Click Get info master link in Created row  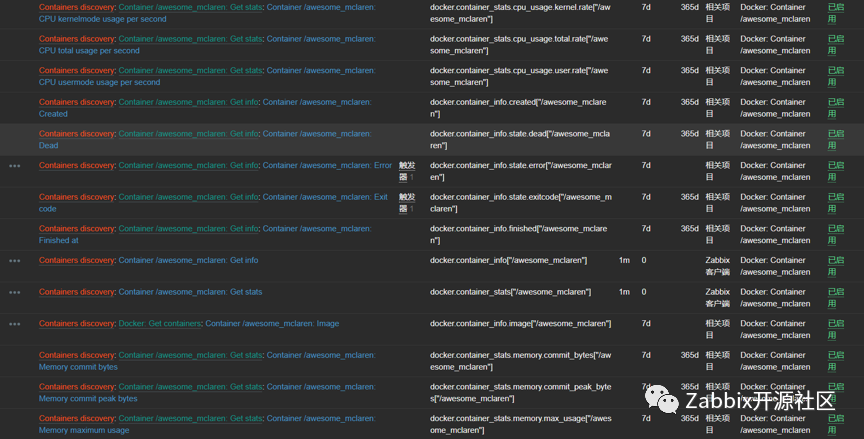tap(188, 102)
